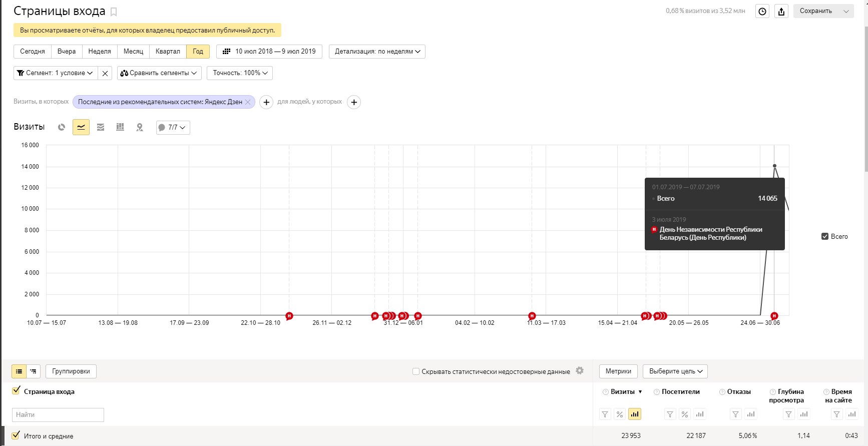Viewport: 868px width, 446px height.
Task: Select the Сегодня period tab
Action: [33, 52]
